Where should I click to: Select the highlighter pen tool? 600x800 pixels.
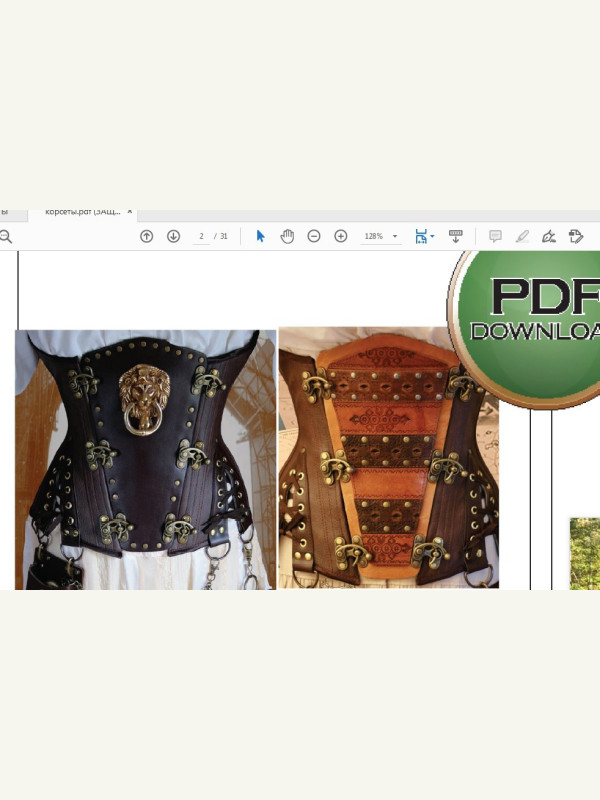coord(522,236)
